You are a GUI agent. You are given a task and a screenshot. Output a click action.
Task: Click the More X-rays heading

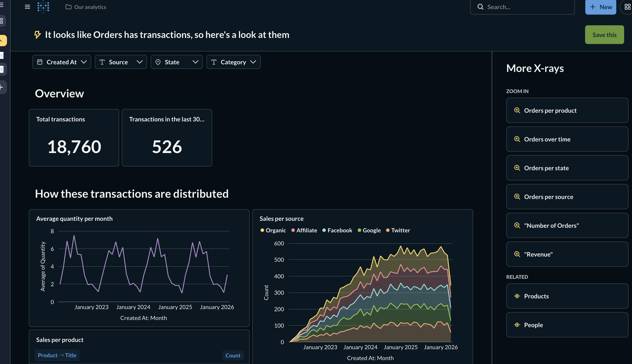point(535,68)
